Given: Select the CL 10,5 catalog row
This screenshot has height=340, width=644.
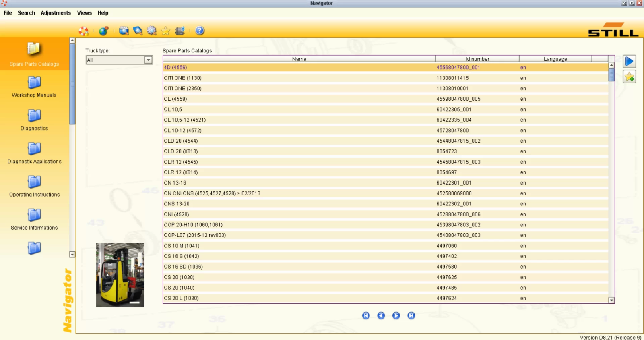Looking at the screenshot, I should (x=386, y=110).
